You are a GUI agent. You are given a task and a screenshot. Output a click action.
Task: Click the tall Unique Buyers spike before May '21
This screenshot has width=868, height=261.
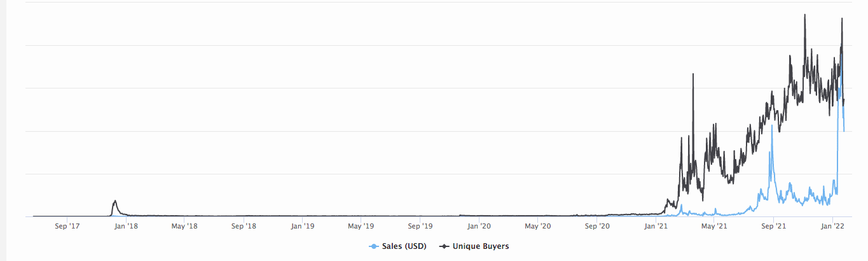692,75
